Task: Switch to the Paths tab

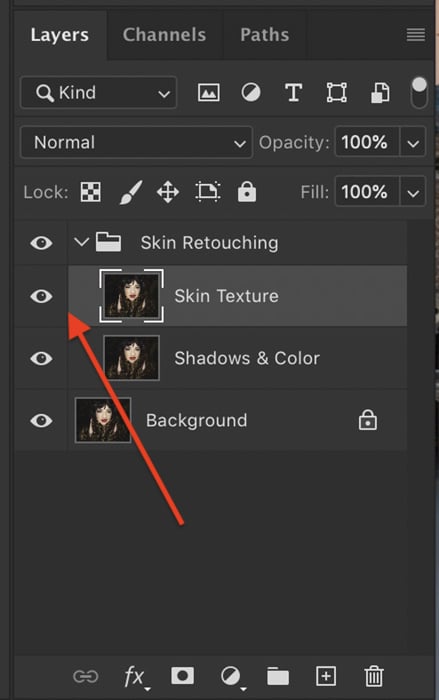Action: [264, 35]
